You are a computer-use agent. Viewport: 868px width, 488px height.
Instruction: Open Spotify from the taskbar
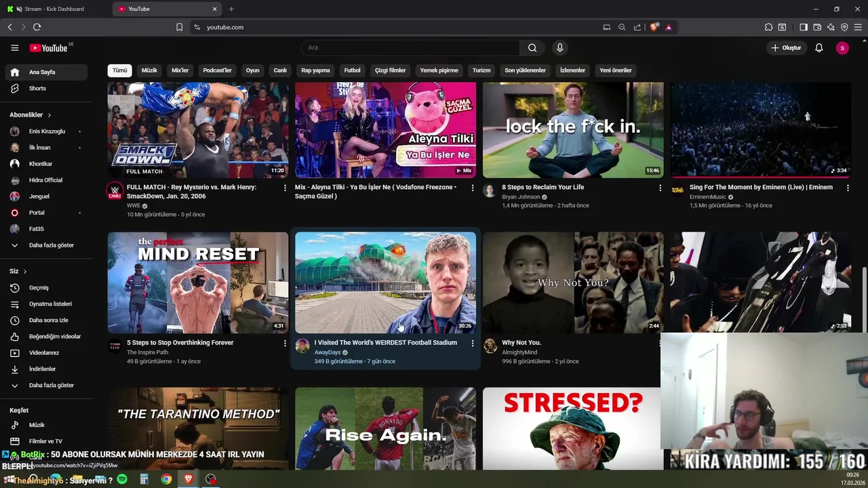(x=122, y=479)
